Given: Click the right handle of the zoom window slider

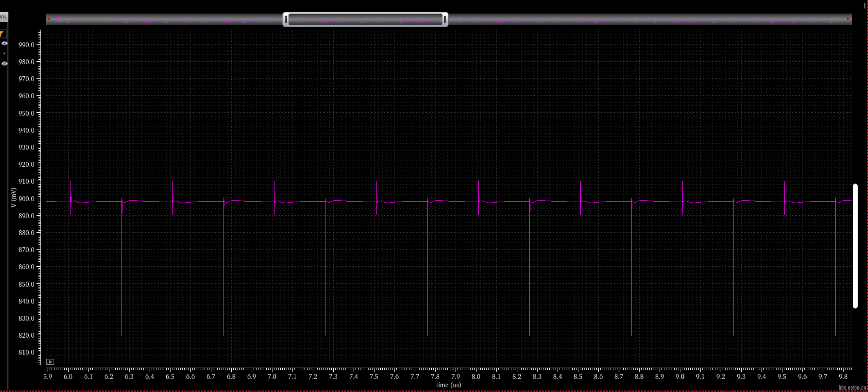Looking at the screenshot, I should click(x=445, y=19).
